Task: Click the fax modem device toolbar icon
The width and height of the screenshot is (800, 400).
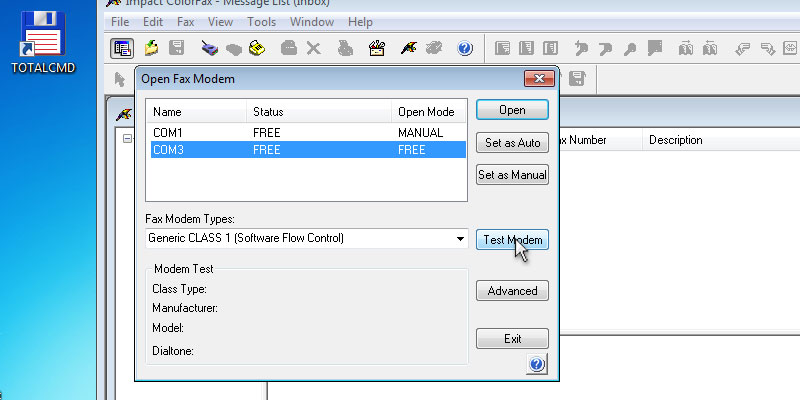Action: coord(209,47)
